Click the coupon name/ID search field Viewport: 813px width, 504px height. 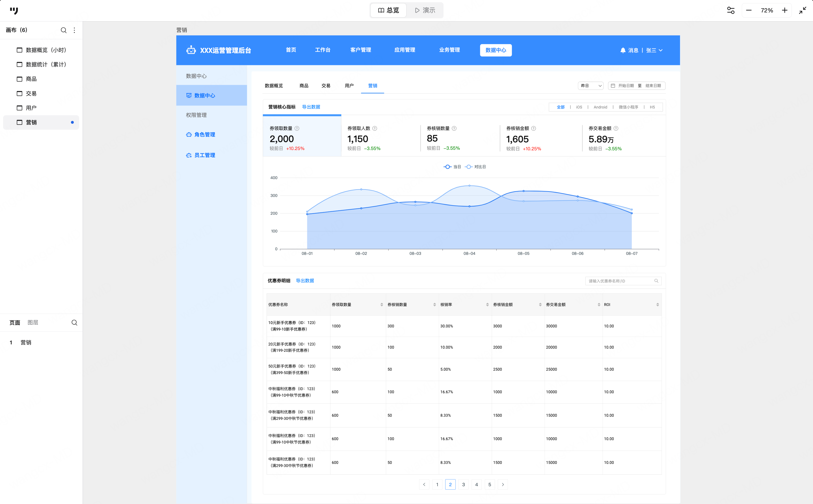coord(620,281)
